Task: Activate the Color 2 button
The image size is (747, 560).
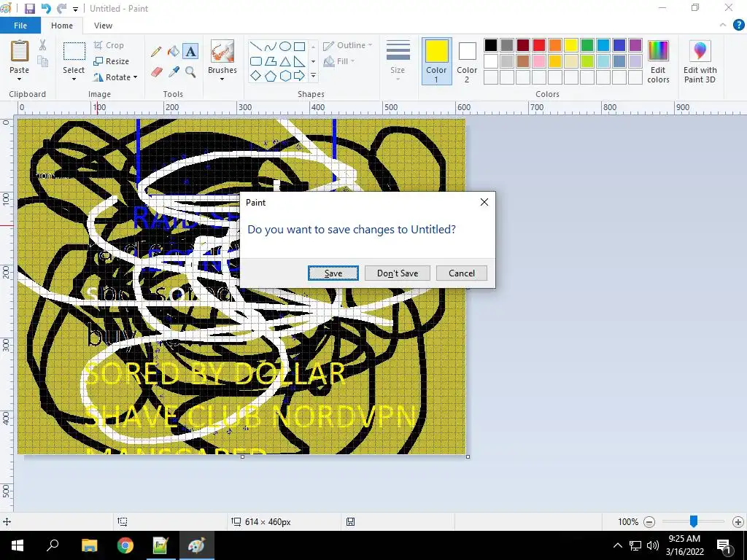Action: click(x=467, y=62)
